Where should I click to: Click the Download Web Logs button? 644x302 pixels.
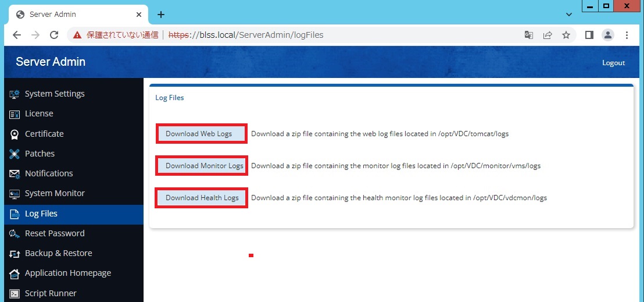(x=202, y=134)
